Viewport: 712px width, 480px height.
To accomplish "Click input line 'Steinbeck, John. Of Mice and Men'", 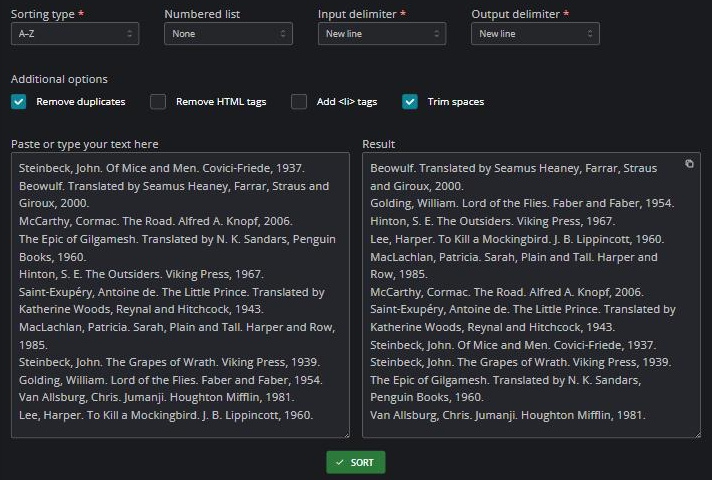I will pyautogui.click(x=162, y=168).
